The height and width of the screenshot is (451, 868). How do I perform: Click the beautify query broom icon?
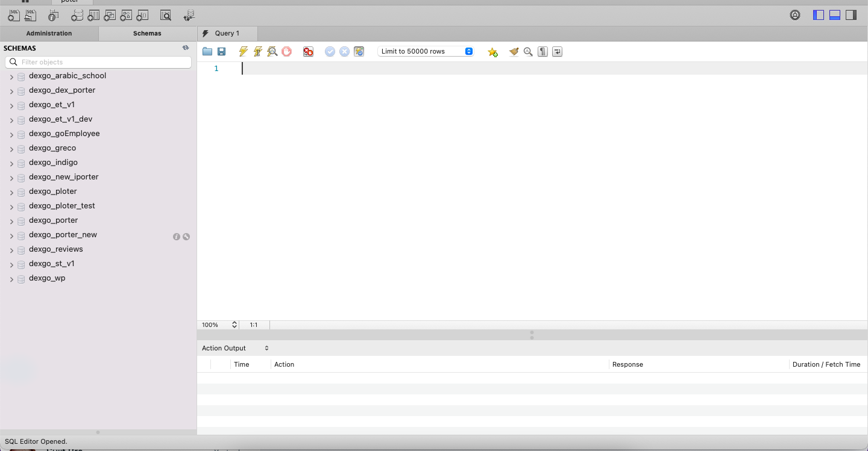tap(514, 52)
